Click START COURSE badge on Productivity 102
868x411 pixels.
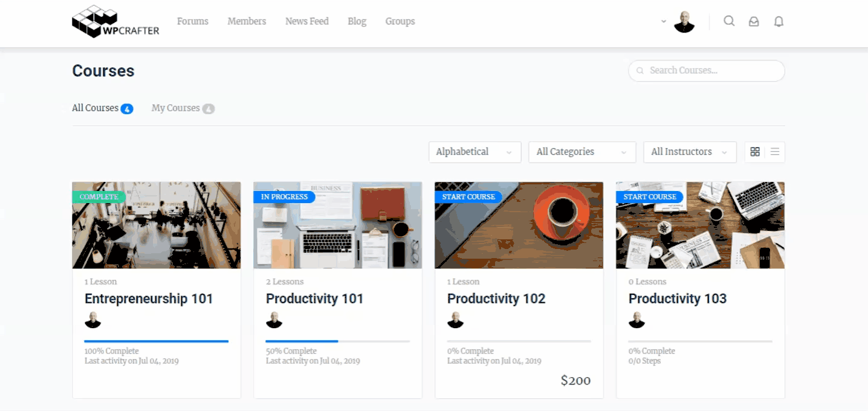[x=468, y=196]
